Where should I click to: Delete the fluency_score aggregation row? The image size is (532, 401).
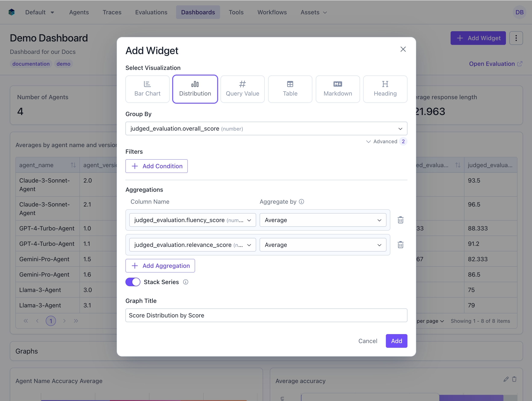(x=400, y=220)
